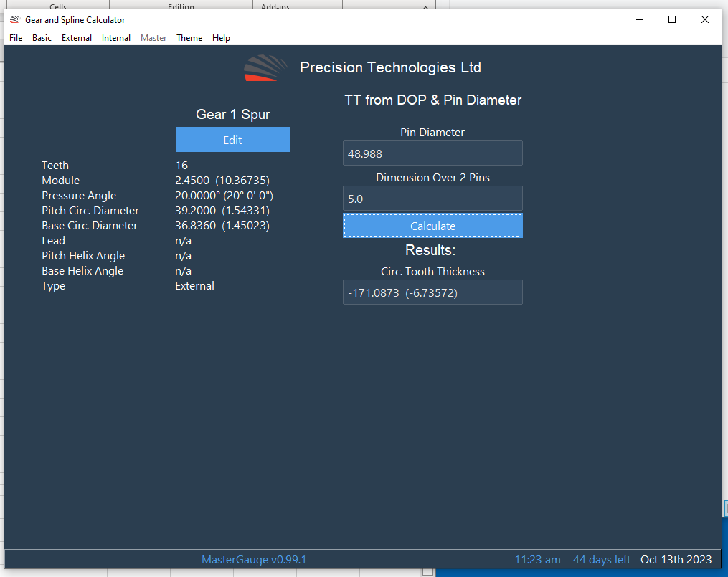728x577 pixels.
Task: Collapse the Excel ribbon using the chevron
Action: 425,6
